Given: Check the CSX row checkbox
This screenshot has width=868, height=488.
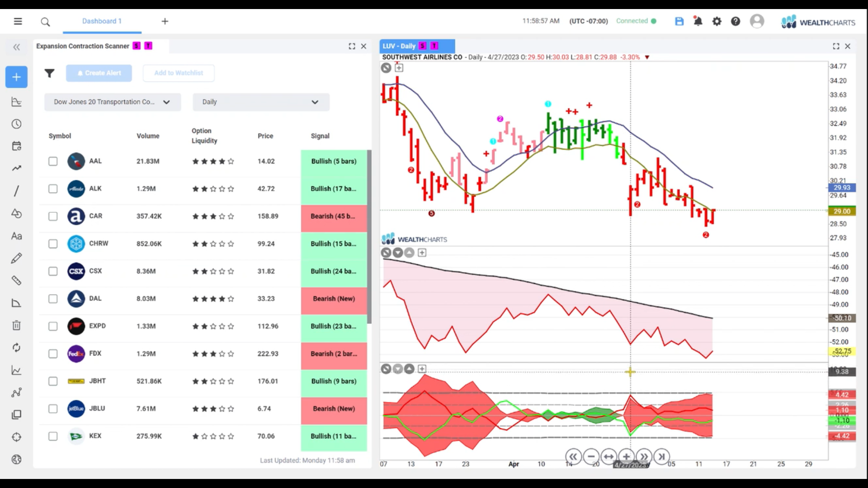Looking at the screenshot, I should tap(53, 271).
